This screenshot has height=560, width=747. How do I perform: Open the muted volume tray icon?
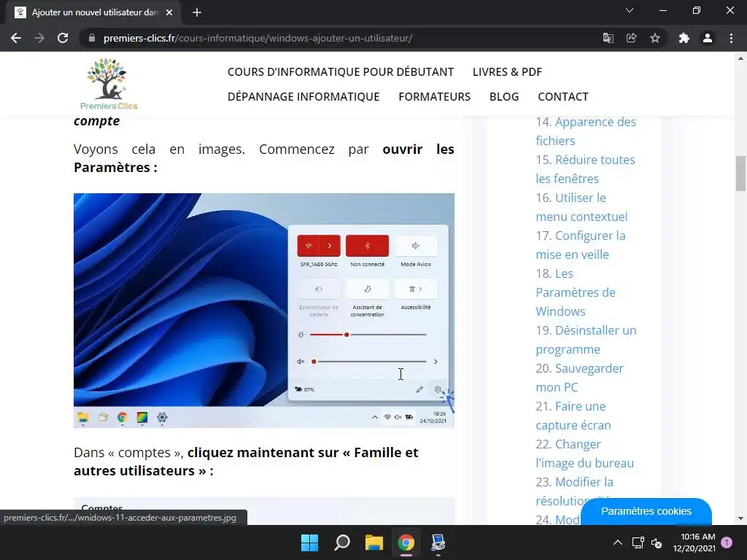pyautogui.click(x=657, y=542)
